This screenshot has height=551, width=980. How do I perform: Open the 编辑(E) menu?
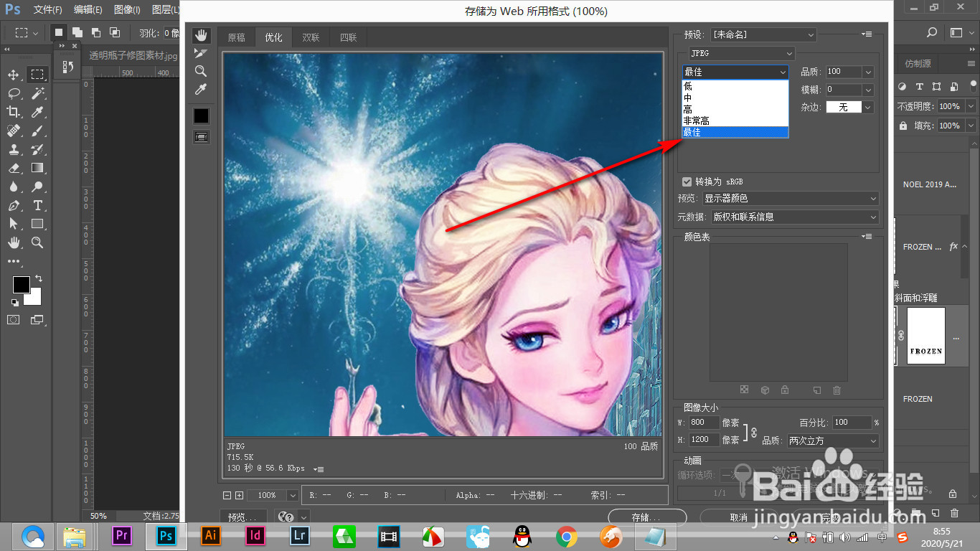[88, 10]
